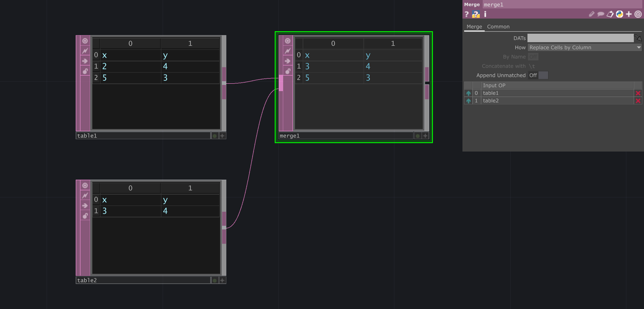Click the info icon in parameter dialog
The height and width of the screenshot is (309, 644).
(x=485, y=14)
